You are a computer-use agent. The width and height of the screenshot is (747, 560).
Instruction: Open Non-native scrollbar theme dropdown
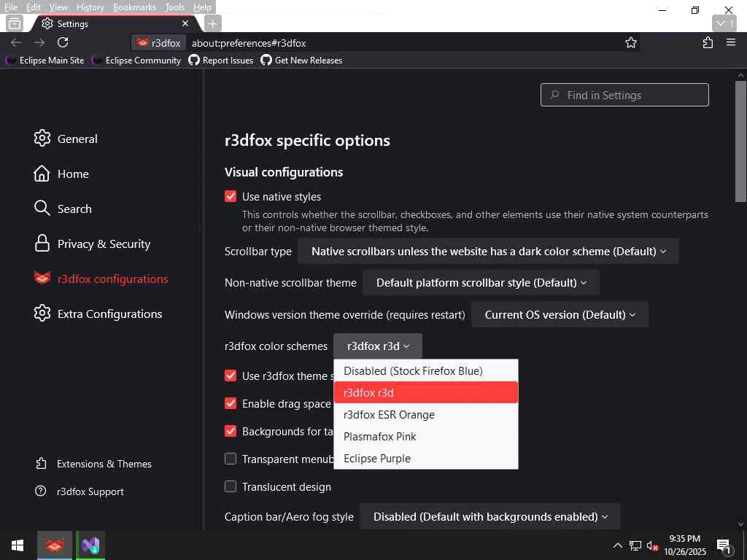481,282
